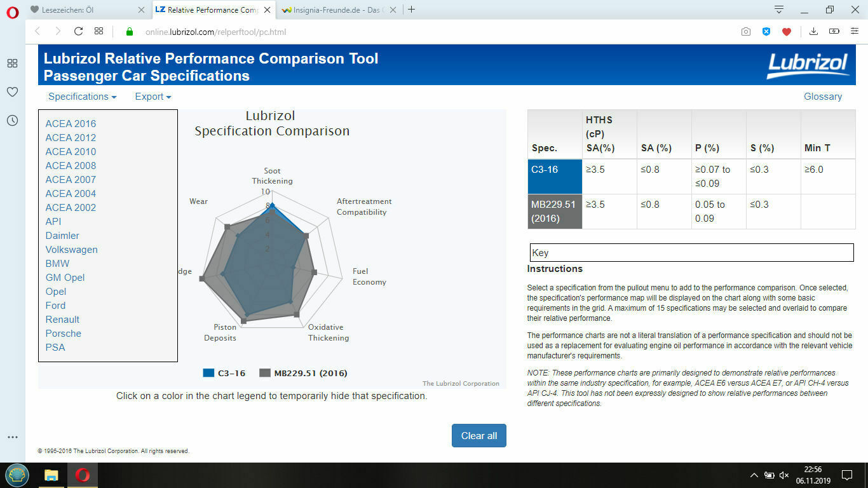
Task: Open the Glossary link
Action: (x=822, y=97)
